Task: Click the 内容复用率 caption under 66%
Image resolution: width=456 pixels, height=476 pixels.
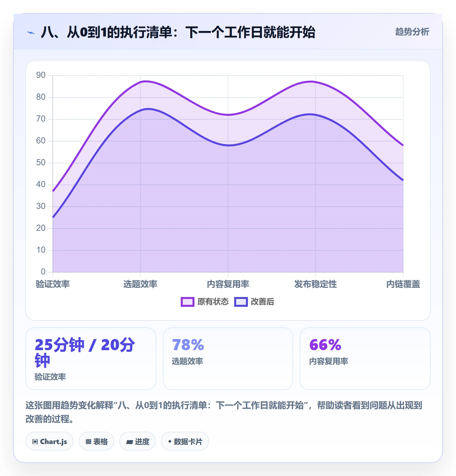Action: pyautogui.click(x=329, y=361)
